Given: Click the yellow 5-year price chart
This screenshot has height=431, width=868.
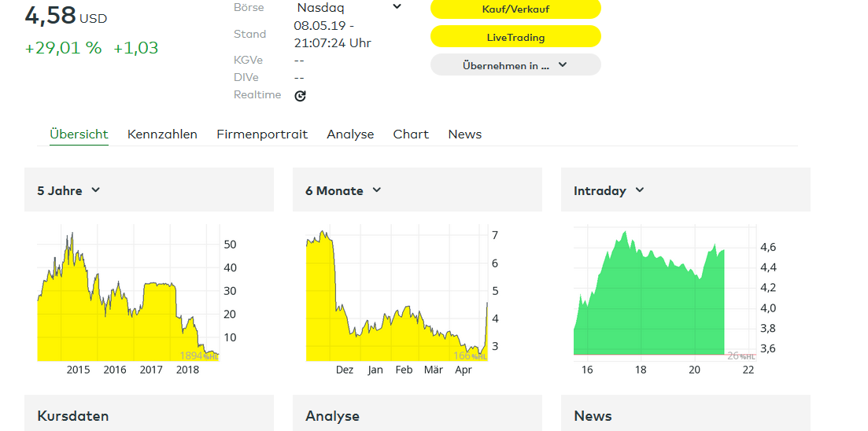Looking at the screenshot, I should pyautogui.click(x=126, y=307).
